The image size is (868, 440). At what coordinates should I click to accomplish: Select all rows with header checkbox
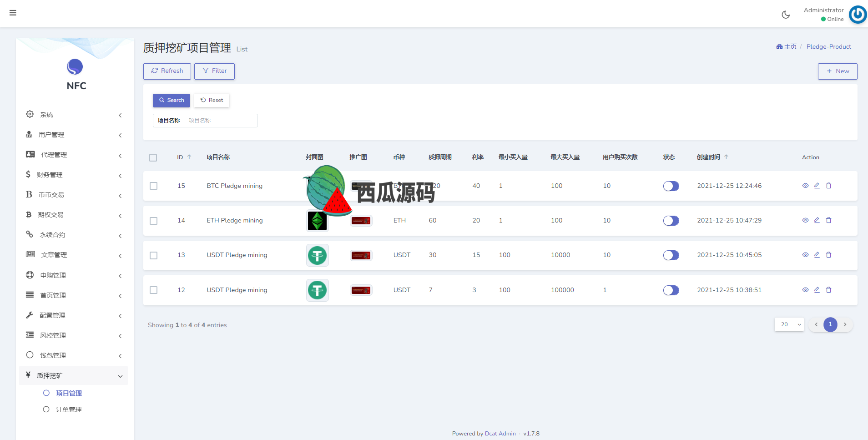(x=153, y=157)
